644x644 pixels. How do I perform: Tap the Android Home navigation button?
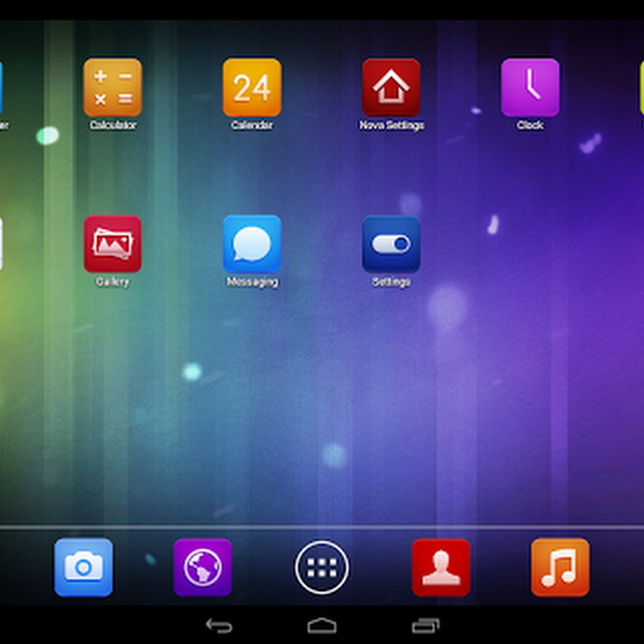click(x=322, y=625)
